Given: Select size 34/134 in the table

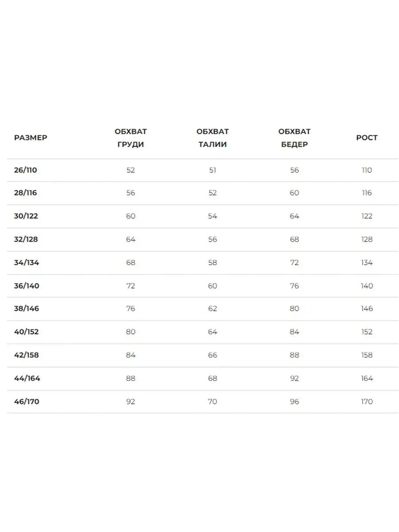Looking at the screenshot, I should [x=27, y=262].
